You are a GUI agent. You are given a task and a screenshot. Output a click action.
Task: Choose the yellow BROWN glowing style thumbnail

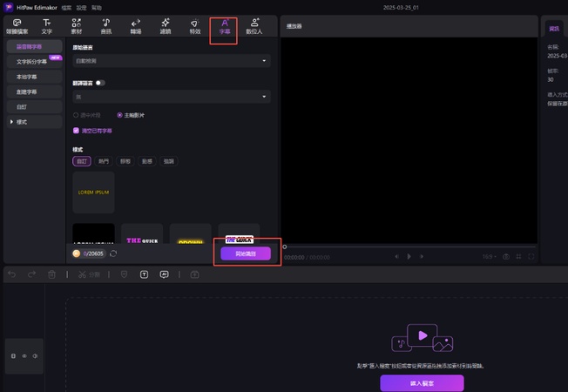click(x=191, y=233)
